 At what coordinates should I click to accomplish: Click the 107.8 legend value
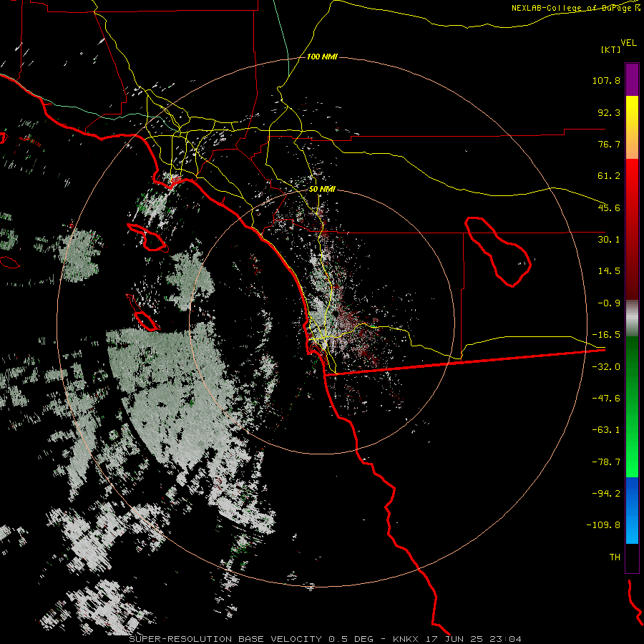(606, 80)
